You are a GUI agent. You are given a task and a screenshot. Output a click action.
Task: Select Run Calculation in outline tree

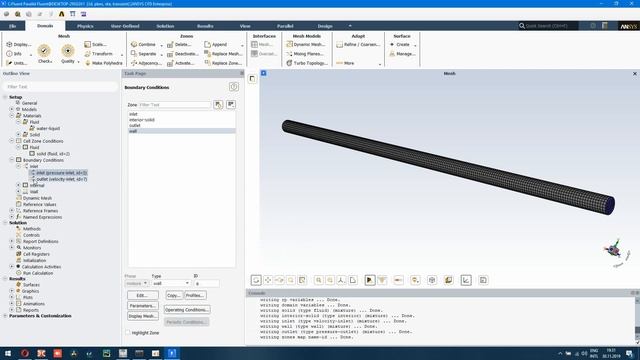38,273
